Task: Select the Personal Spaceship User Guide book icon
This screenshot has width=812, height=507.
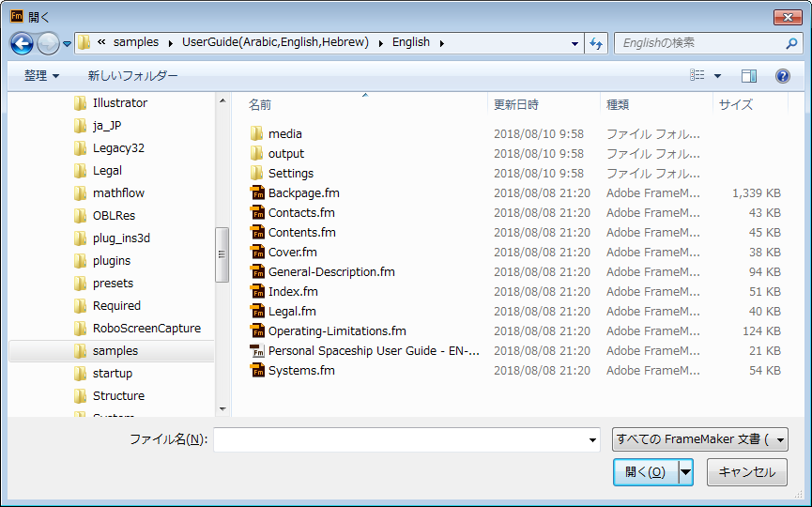Action: 257,351
